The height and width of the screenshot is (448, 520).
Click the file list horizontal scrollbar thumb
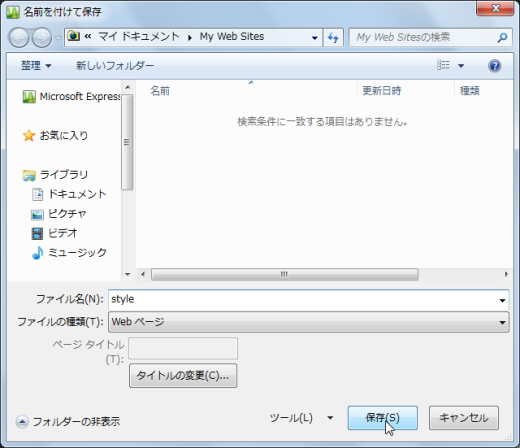285,274
